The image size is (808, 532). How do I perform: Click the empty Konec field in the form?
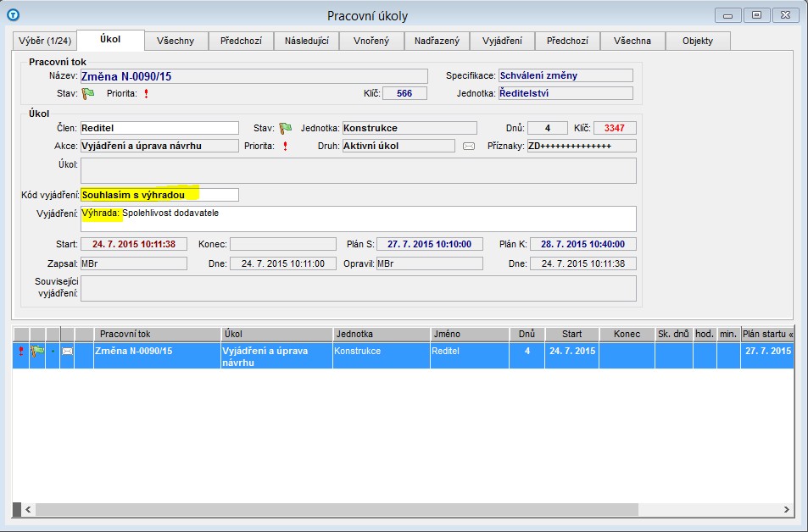pyautogui.click(x=283, y=244)
